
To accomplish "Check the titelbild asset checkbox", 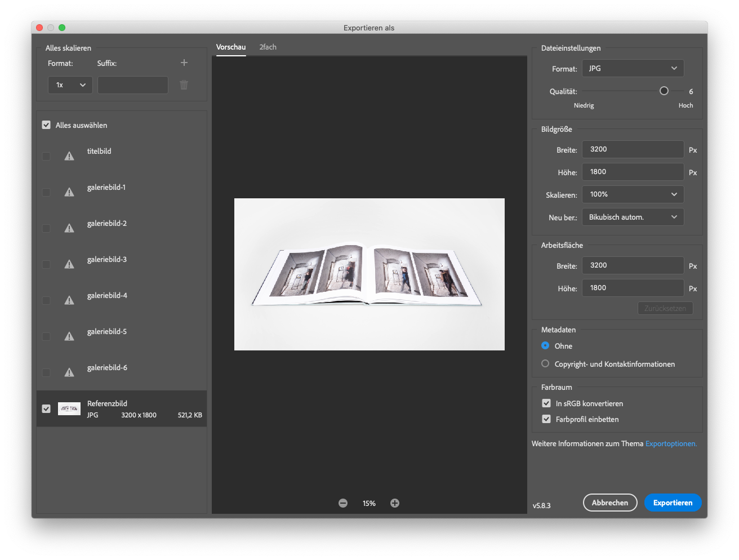I will coord(46,156).
